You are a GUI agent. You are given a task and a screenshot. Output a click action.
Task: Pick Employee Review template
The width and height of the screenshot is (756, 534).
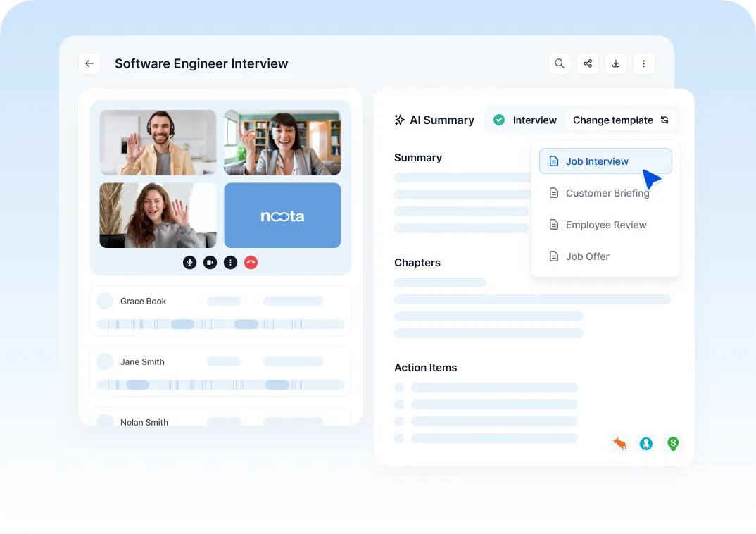click(605, 225)
